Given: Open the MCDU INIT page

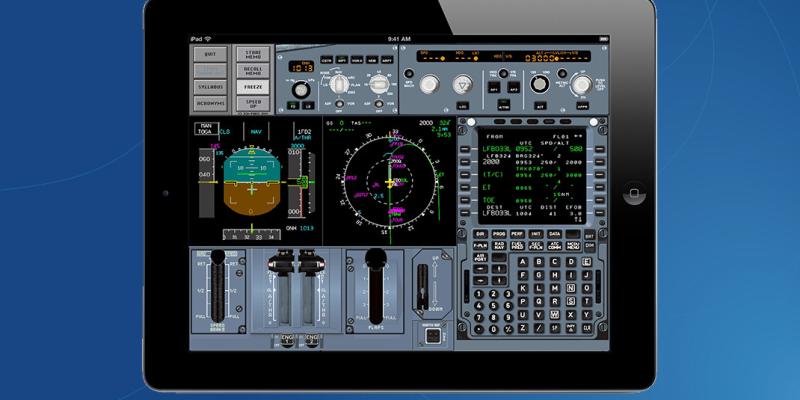Looking at the screenshot, I should click(x=536, y=234).
